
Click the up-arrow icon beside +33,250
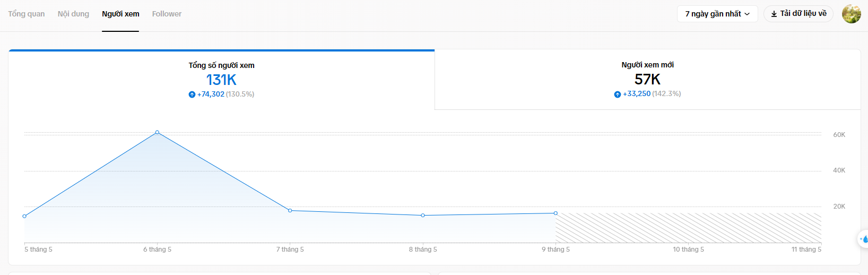(x=617, y=94)
